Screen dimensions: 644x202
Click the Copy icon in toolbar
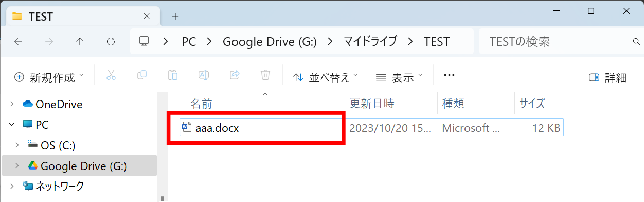[142, 75]
